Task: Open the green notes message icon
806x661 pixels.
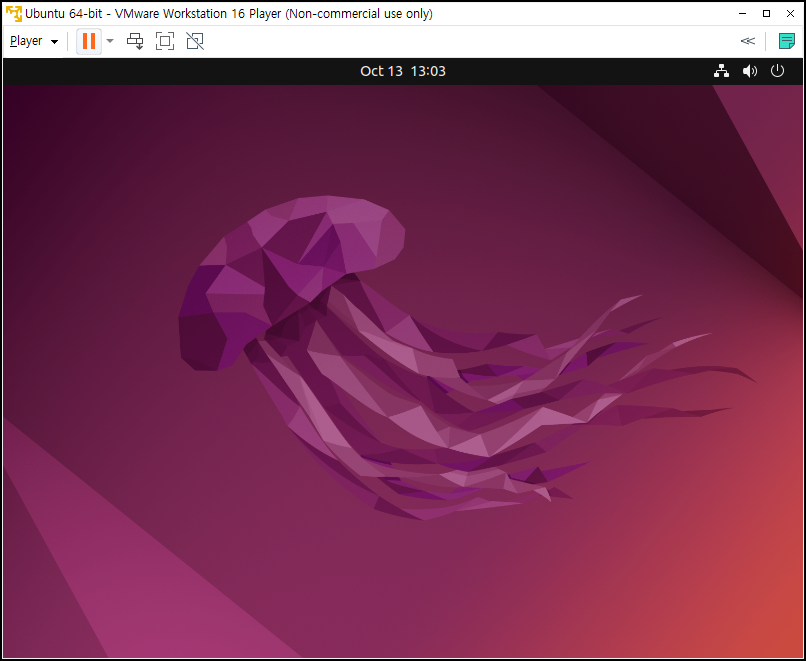Action: coord(786,41)
